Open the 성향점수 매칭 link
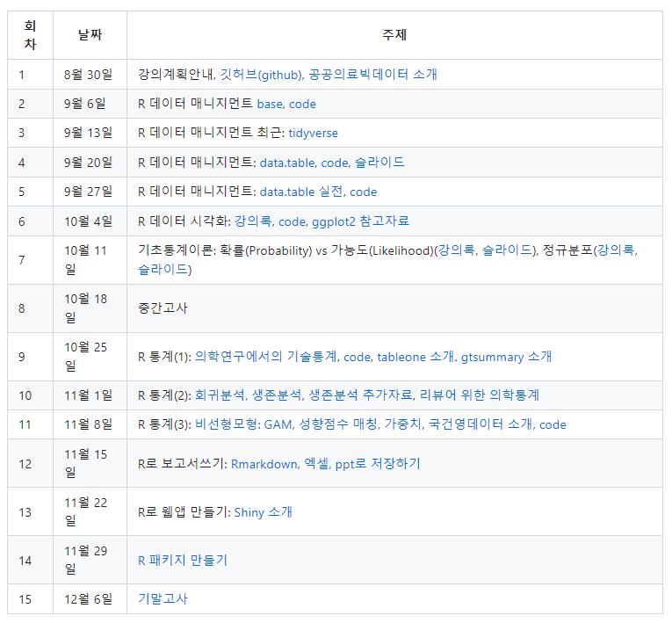The width and height of the screenshot is (672, 623). point(337,424)
